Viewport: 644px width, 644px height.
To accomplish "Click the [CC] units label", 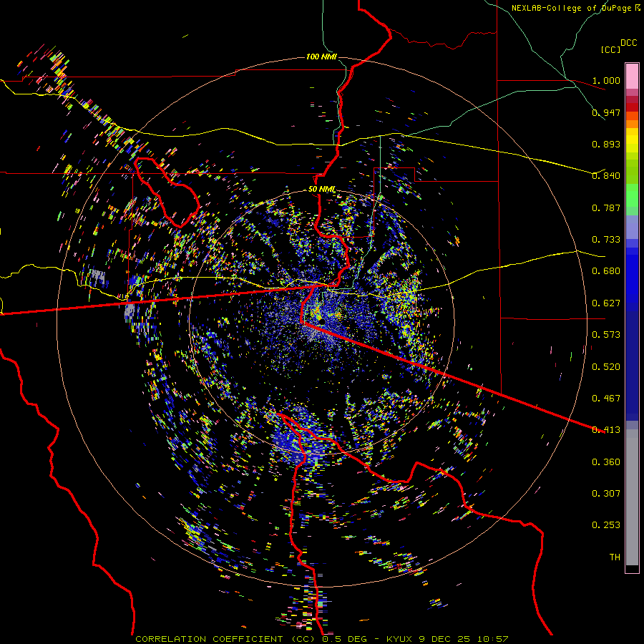I will [x=611, y=49].
